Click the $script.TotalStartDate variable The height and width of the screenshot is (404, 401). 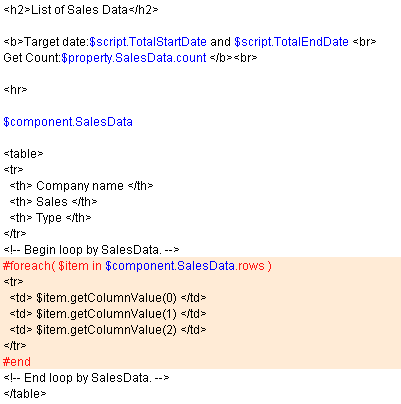[148, 42]
